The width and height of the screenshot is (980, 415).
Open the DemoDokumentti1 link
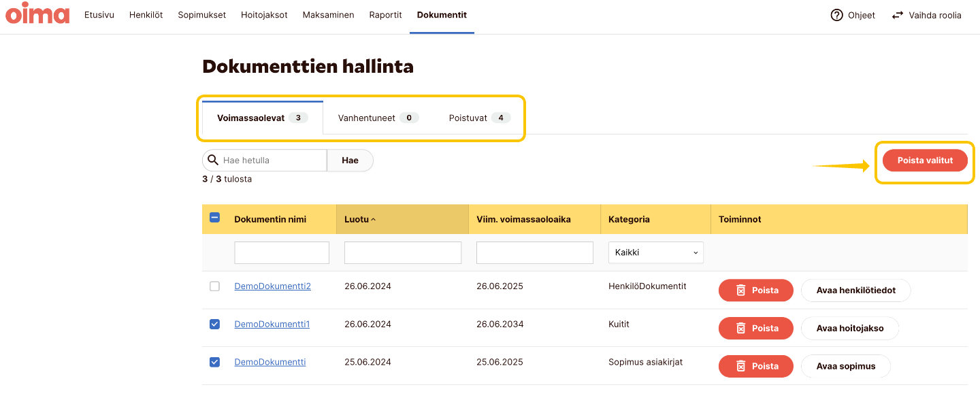click(272, 325)
